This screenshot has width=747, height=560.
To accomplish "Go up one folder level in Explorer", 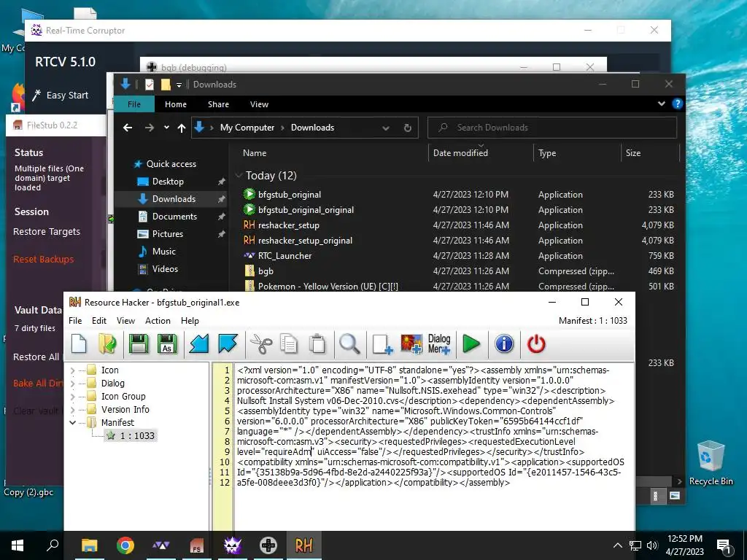I will pyautogui.click(x=182, y=128).
